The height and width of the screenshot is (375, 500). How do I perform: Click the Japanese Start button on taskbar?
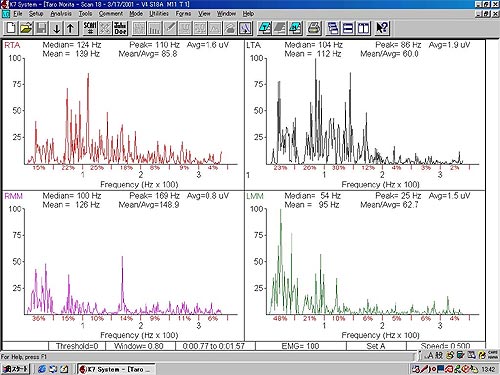coord(15,369)
